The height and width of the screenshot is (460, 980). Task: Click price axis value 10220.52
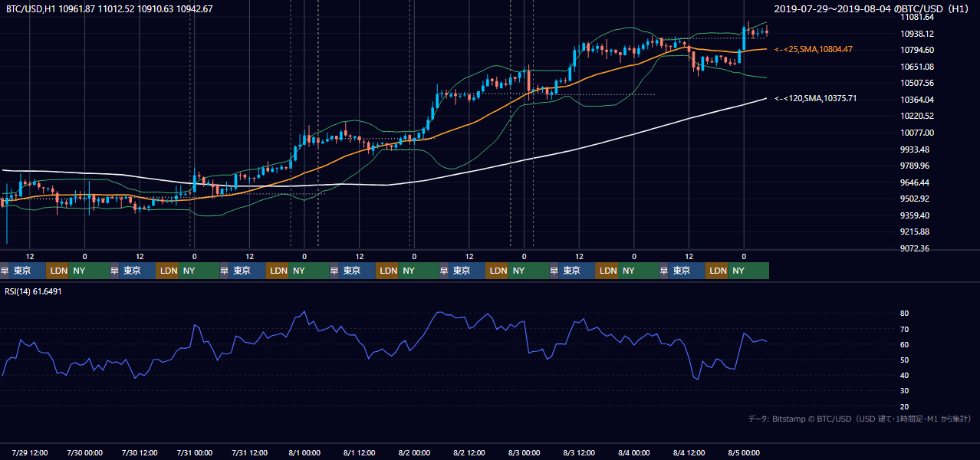[917, 117]
